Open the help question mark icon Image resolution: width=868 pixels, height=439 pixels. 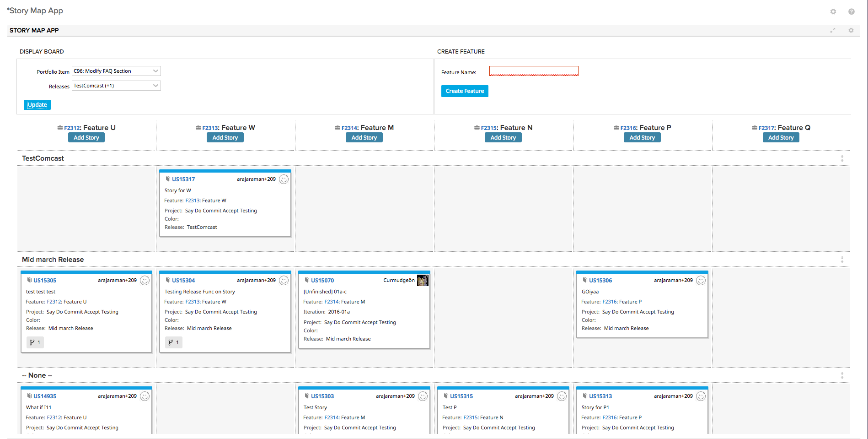[851, 11]
